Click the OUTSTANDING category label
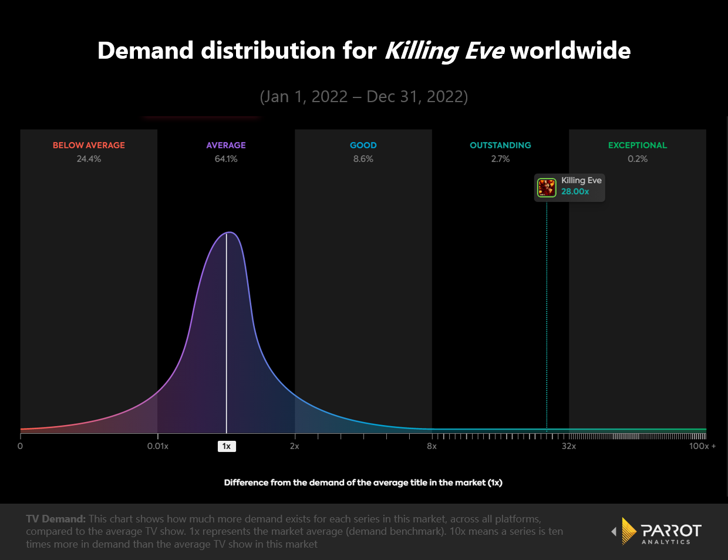 click(x=500, y=145)
